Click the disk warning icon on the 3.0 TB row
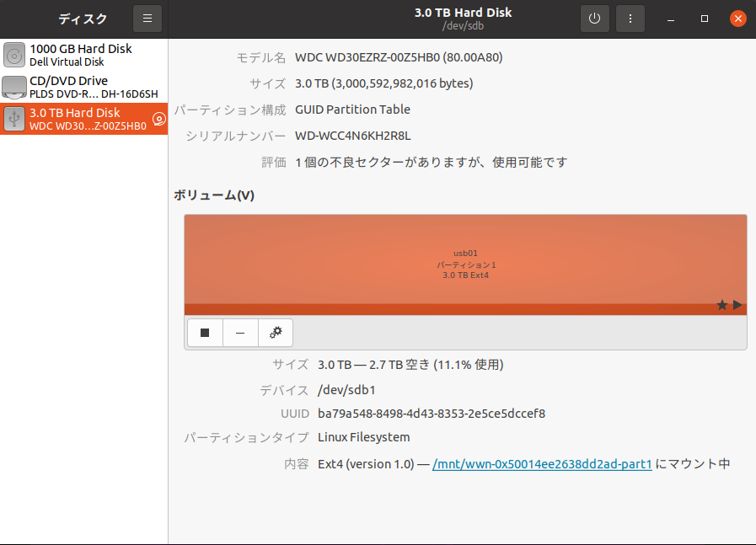Image resolution: width=756 pixels, height=545 pixels. 158,119
